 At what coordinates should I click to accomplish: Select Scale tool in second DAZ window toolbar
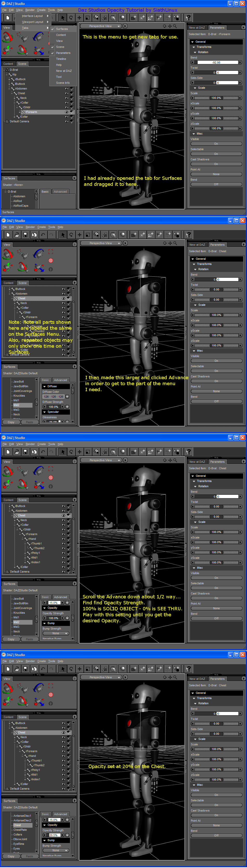[x=88, y=235]
